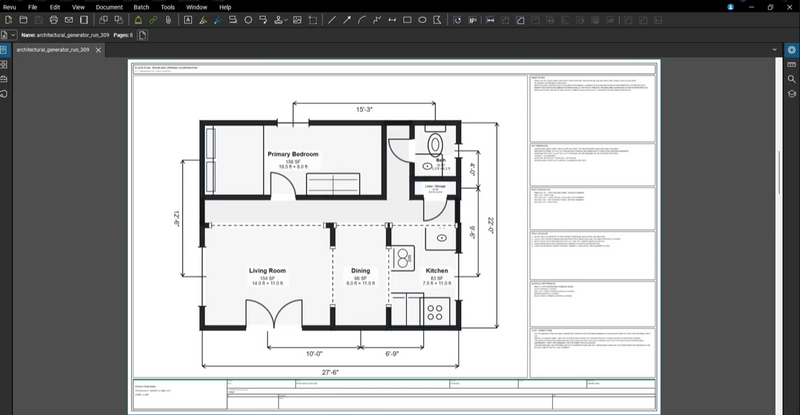The height and width of the screenshot is (415, 800).
Task: Click the Open file folder icon
Action: click(x=23, y=20)
